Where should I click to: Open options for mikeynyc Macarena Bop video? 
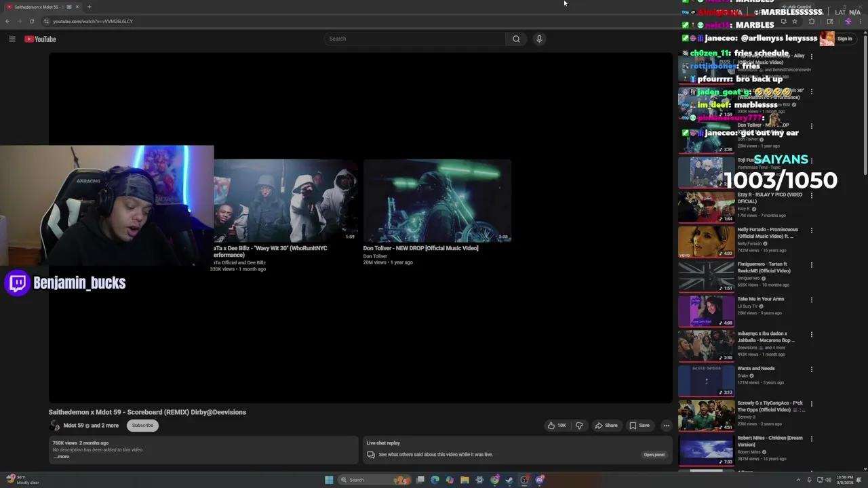(x=811, y=334)
